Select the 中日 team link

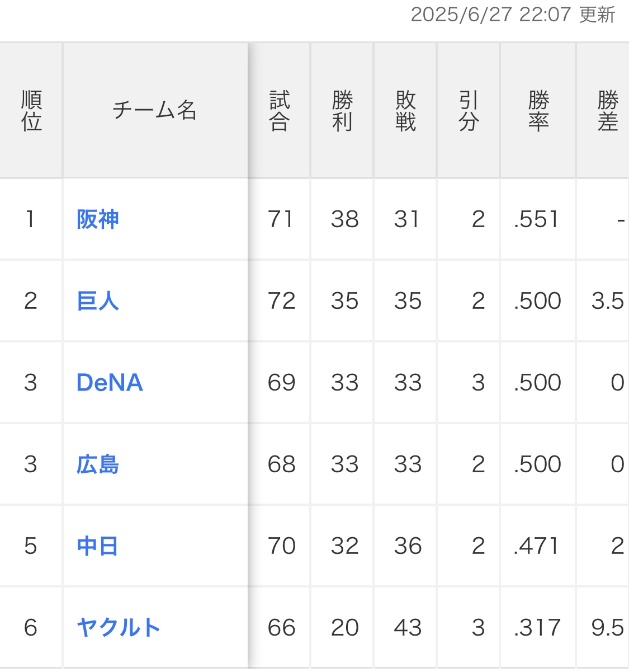(98, 546)
